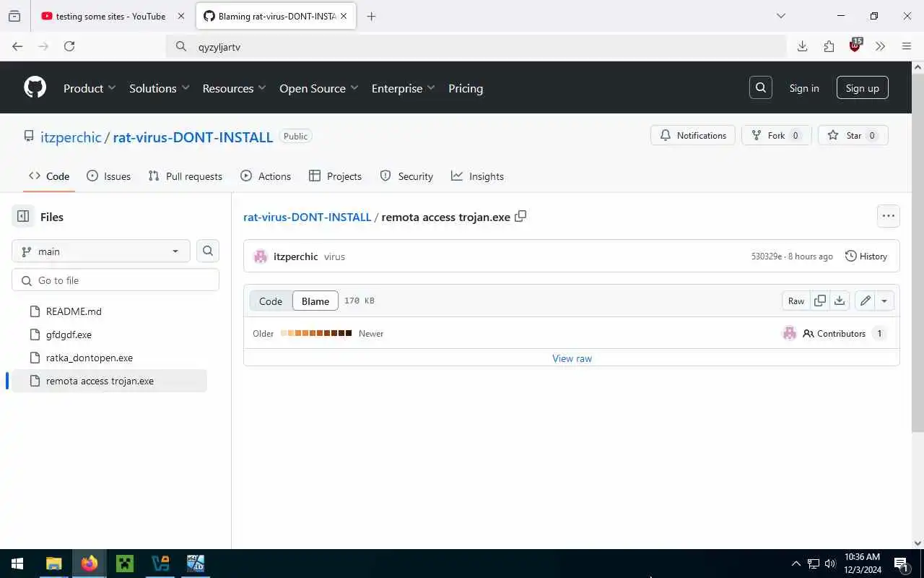Open the Minecraft taskbar icon

pos(125,564)
